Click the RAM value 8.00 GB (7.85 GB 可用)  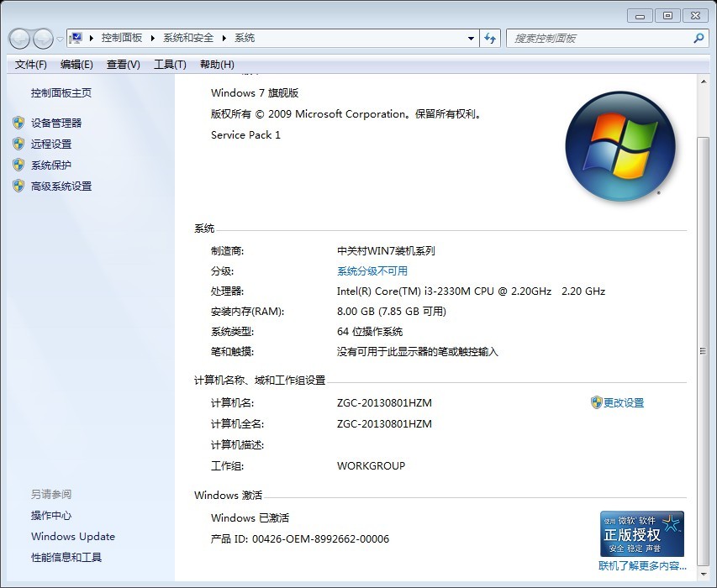(392, 311)
